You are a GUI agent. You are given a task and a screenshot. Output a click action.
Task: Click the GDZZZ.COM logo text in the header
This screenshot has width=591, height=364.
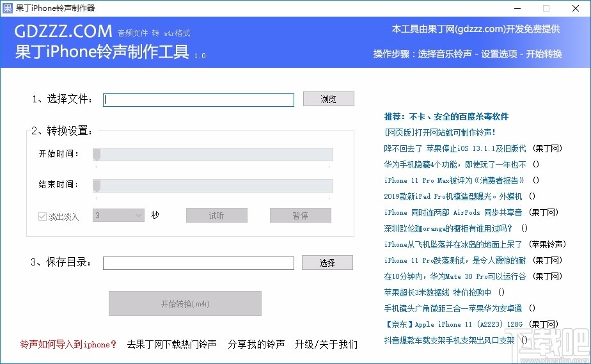point(63,31)
